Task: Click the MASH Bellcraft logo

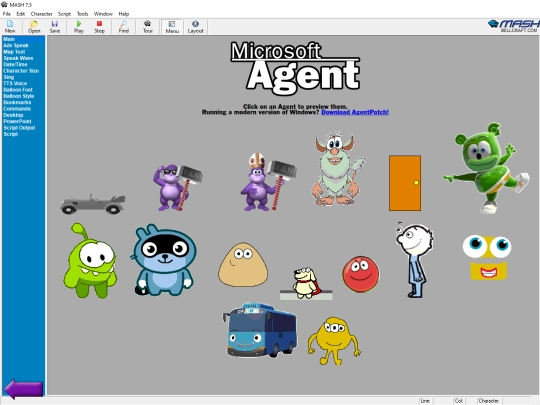Action: point(514,26)
